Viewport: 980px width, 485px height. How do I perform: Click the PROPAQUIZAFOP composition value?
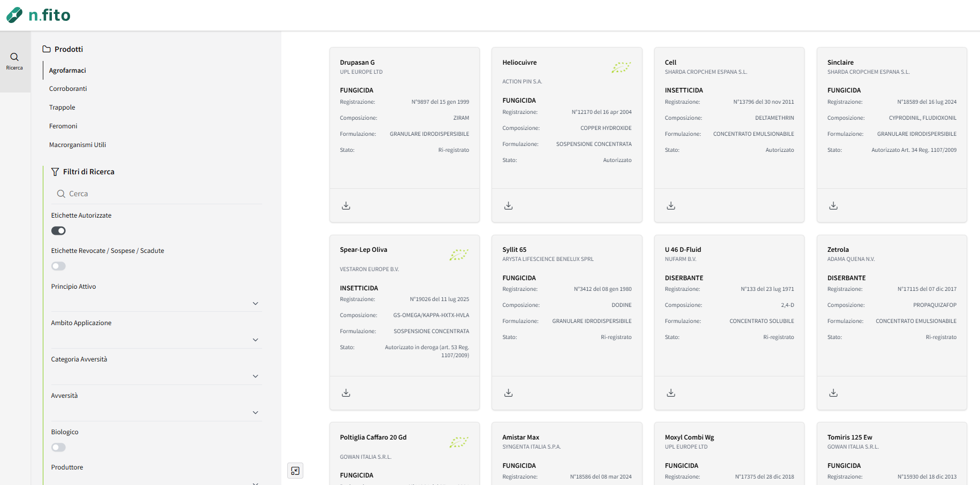[x=935, y=305]
